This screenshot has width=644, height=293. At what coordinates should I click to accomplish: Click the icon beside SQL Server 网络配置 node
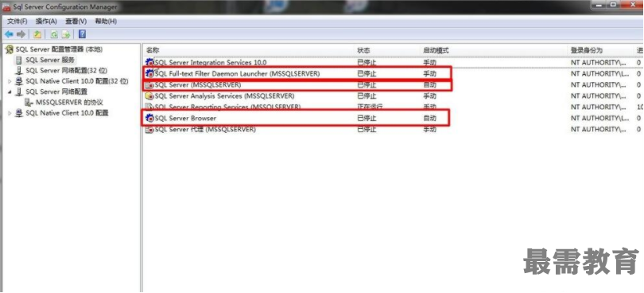19,92
